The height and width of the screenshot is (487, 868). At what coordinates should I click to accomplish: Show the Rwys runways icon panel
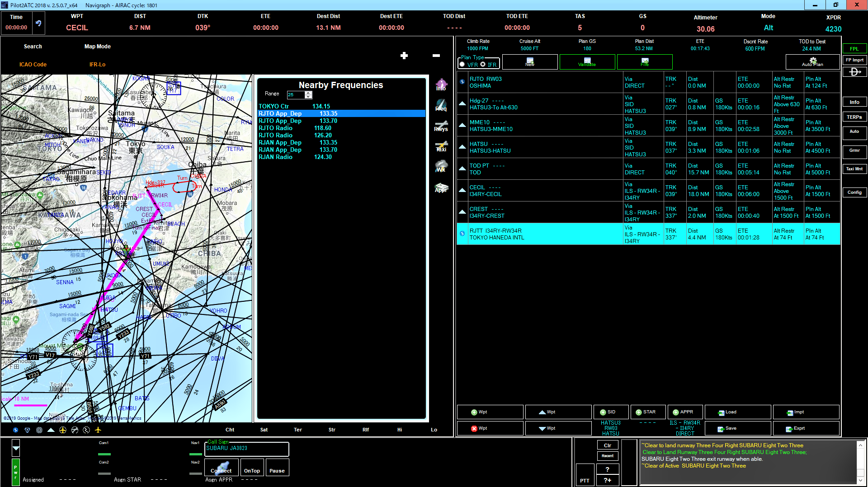coord(441,126)
